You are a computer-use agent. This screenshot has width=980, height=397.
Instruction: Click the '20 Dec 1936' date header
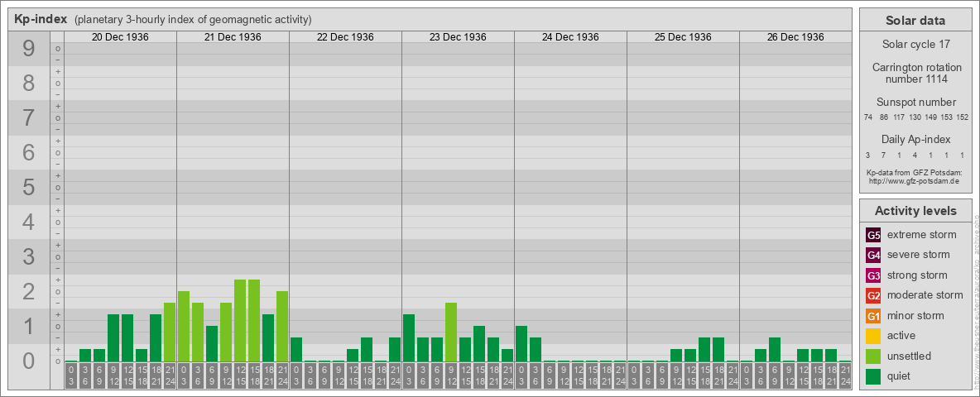120,37
